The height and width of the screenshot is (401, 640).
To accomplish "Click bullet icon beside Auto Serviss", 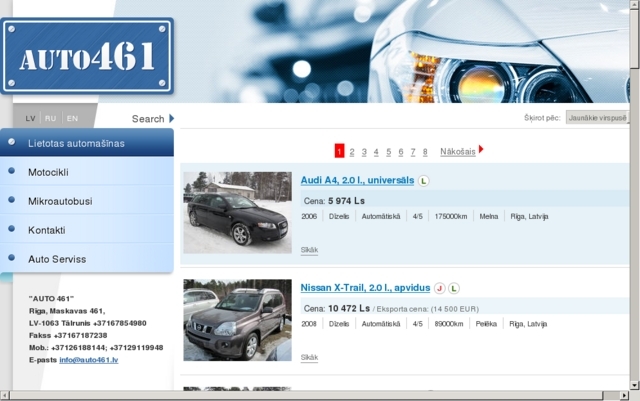I will tap(11, 258).
